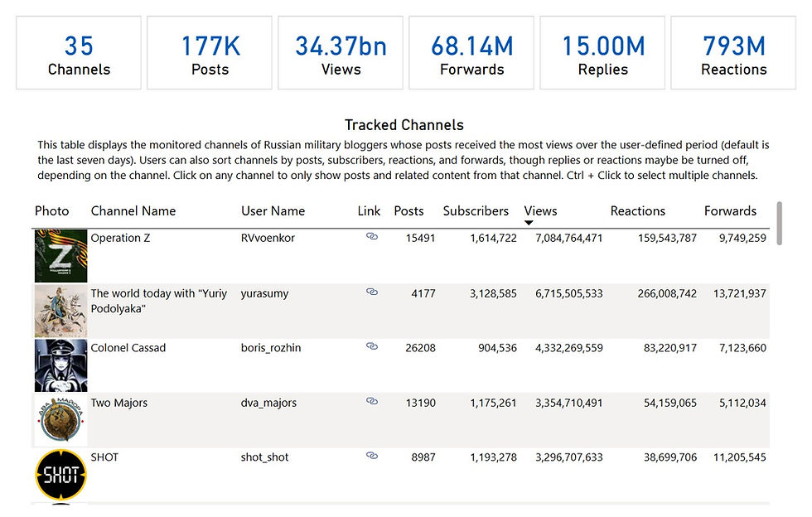
Task: Click the Photo column header
Action: pyautogui.click(x=51, y=211)
